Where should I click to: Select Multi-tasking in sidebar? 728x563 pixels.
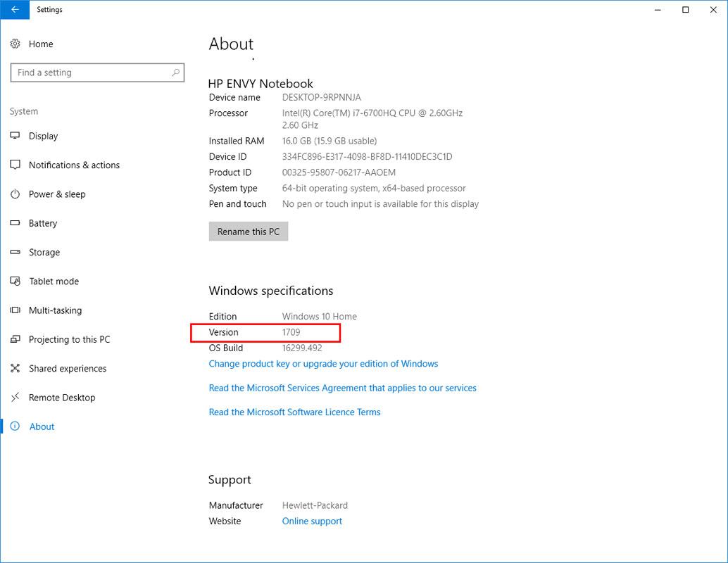(55, 310)
